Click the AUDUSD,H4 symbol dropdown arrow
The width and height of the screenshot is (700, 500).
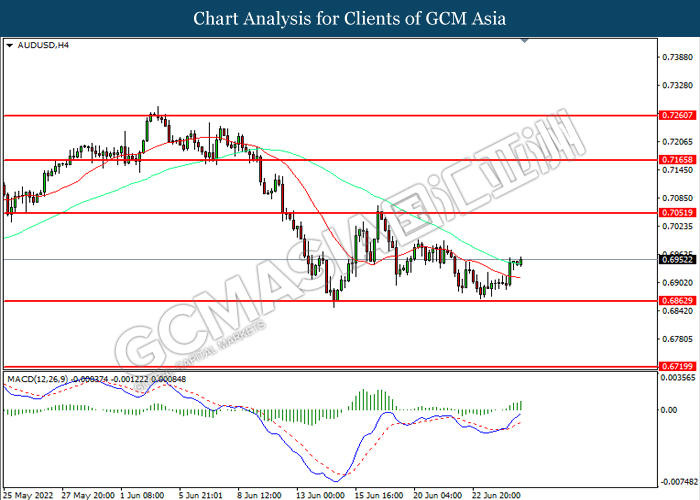10,46
